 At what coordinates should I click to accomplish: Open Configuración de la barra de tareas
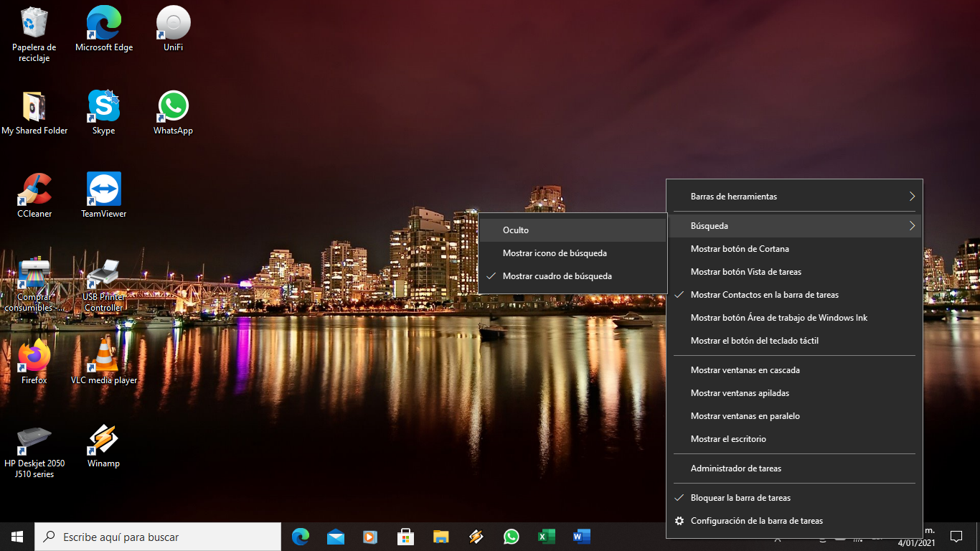click(756, 521)
